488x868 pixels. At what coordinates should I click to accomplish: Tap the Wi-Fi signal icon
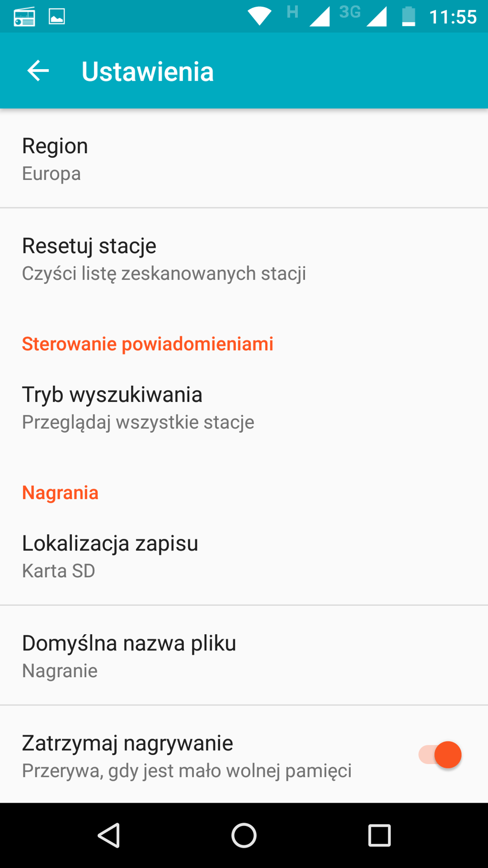[260, 17]
